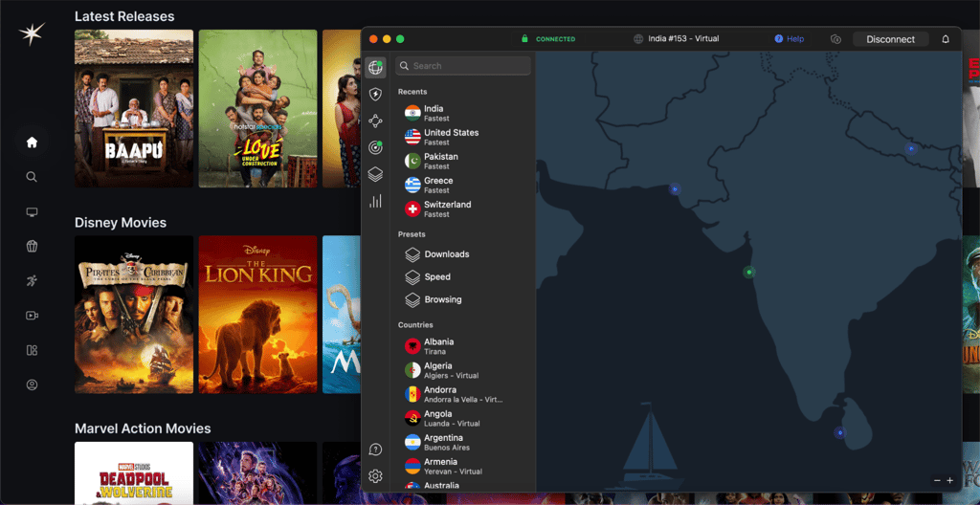Select the Speed preset
The height and width of the screenshot is (505, 980).
click(462, 276)
